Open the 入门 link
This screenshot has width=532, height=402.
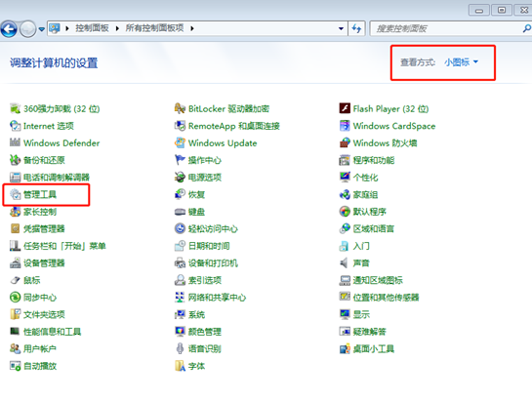[362, 246]
